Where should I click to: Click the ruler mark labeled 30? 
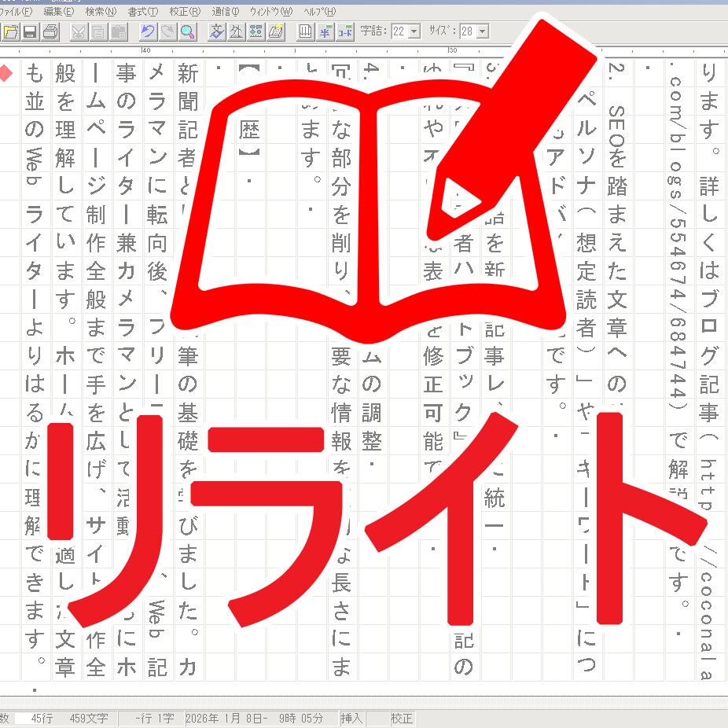(452, 50)
